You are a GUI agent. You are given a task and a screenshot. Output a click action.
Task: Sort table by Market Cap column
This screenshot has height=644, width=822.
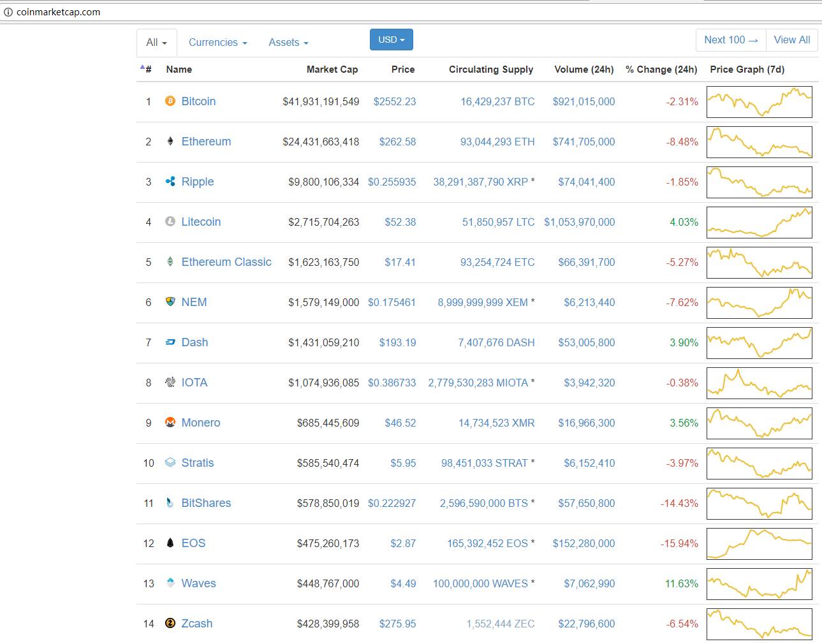pyautogui.click(x=332, y=69)
